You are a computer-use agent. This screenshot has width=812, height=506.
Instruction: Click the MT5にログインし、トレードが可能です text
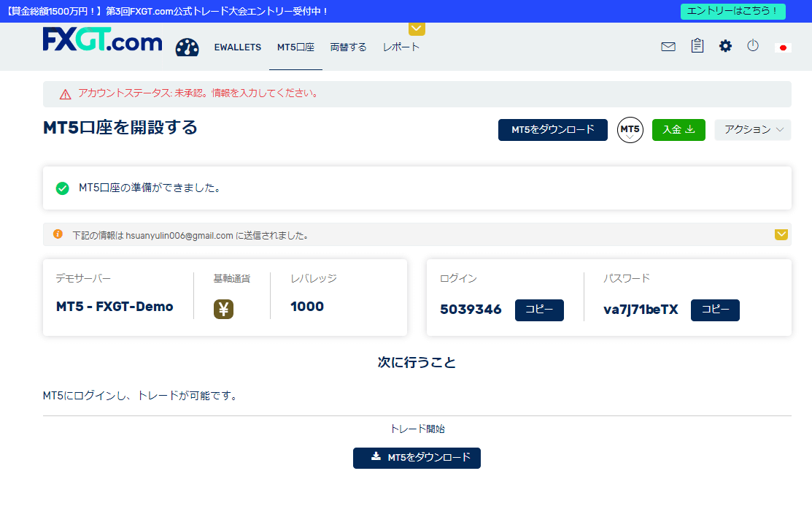click(x=141, y=396)
